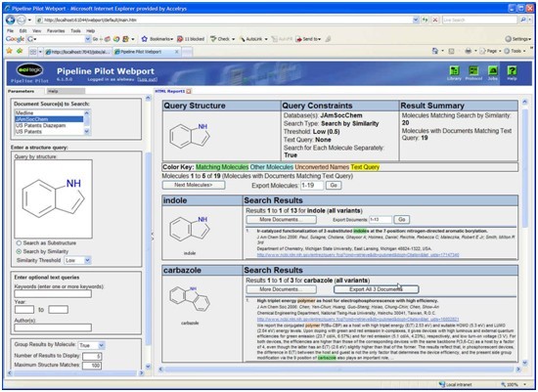Click the IE Print icon
This screenshot has width=538, height=392.
[468, 51]
